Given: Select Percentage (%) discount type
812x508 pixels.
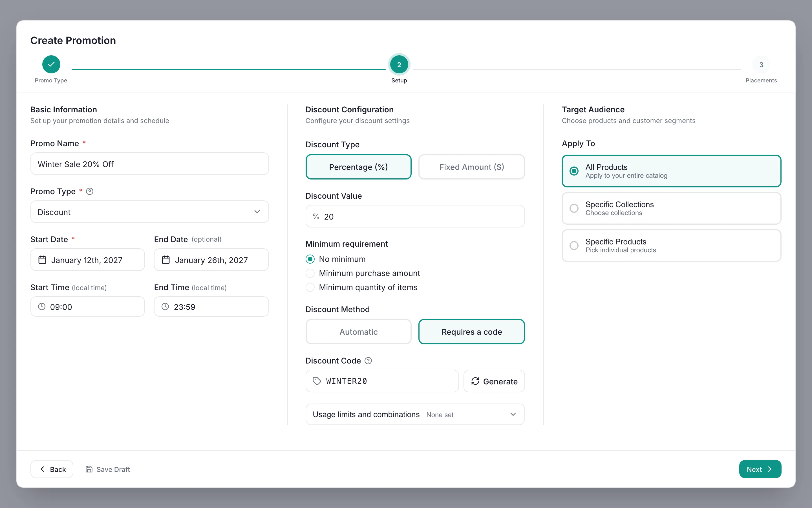Looking at the screenshot, I should (358, 167).
